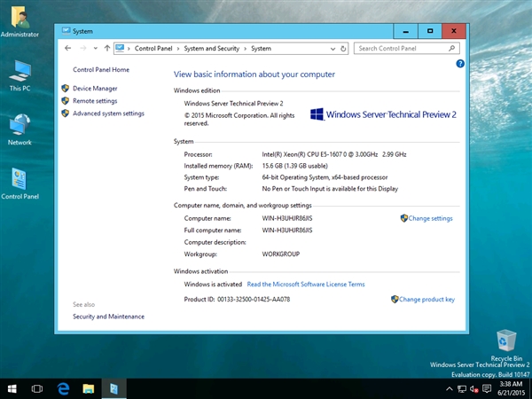Click Change product key
This screenshot has height=399, width=532.
pos(426,300)
